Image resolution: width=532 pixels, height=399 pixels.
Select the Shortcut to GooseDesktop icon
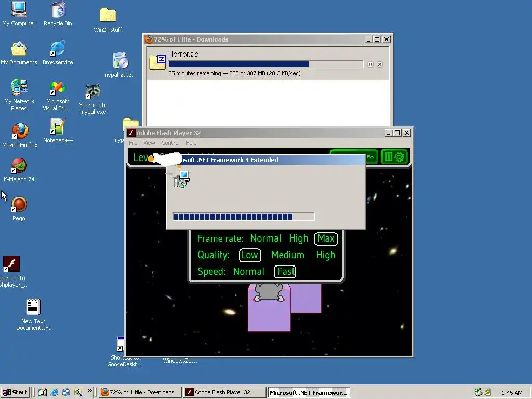tap(121, 344)
